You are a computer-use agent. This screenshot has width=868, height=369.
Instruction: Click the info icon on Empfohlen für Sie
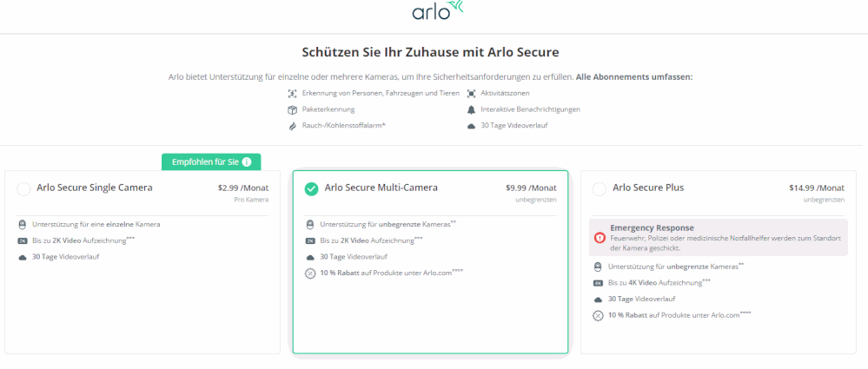coord(247,162)
